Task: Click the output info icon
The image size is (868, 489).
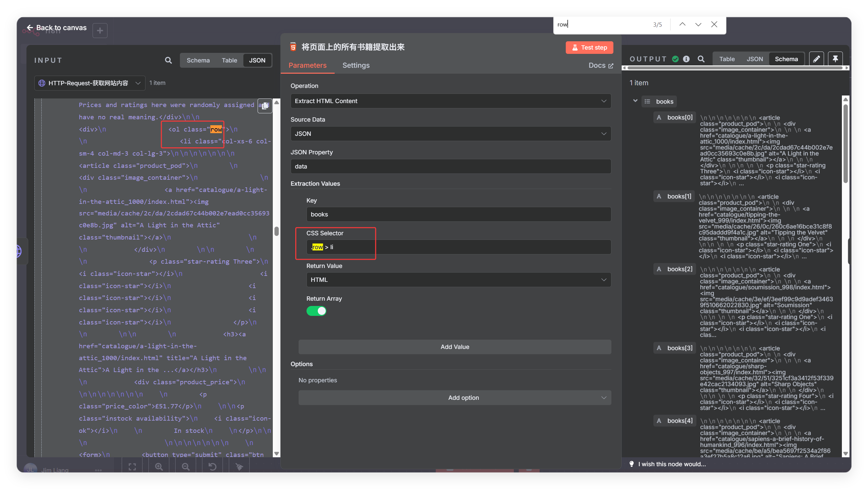Action: point(686,59)
